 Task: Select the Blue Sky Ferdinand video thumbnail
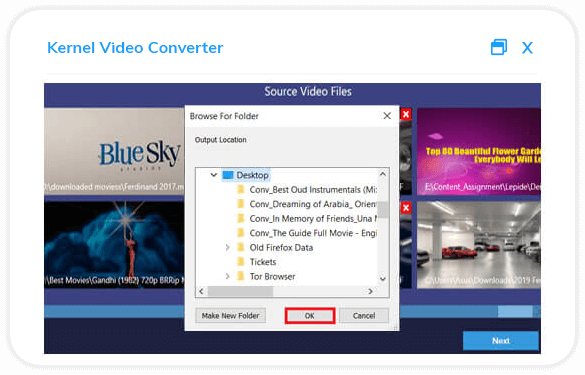tap(114, 151)
